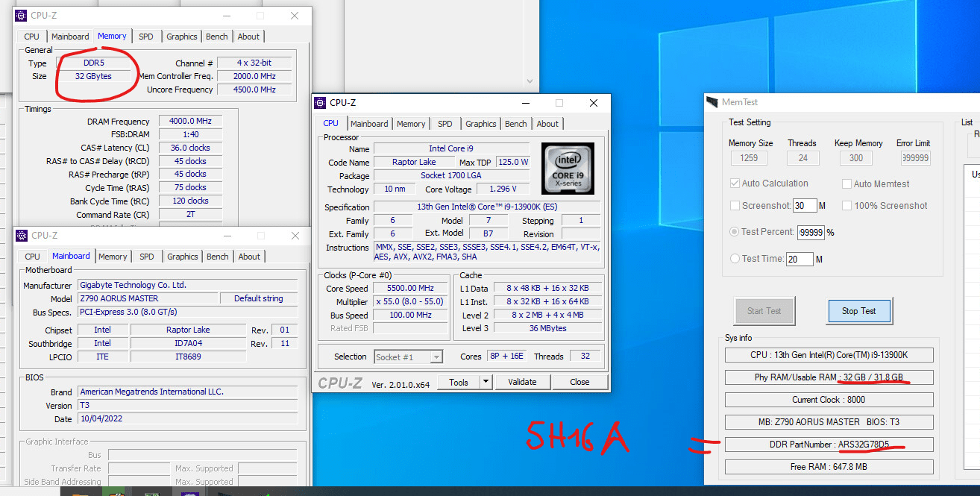Image resolution: width=980 pixels, height=496 pixels.
Task: Open the Graphics tab in the CPU-Z Processor window
Action: (x=481, y=124)
